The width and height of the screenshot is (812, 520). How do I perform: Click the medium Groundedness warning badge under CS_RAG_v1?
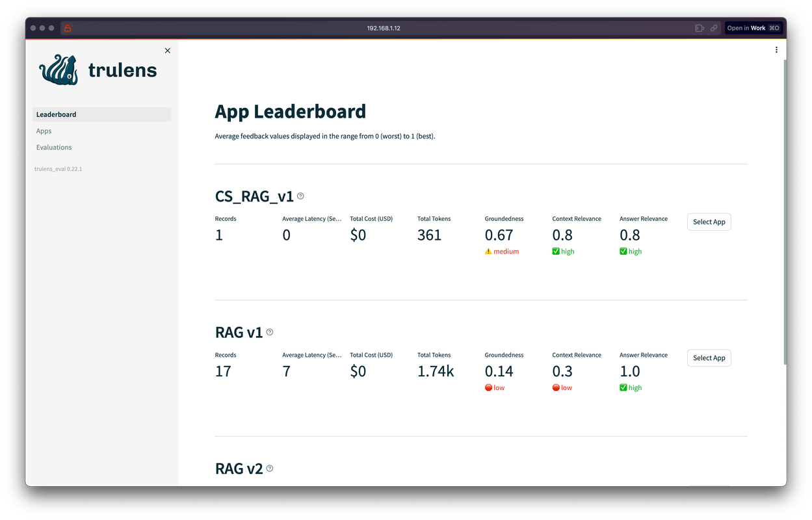[502, 251]
